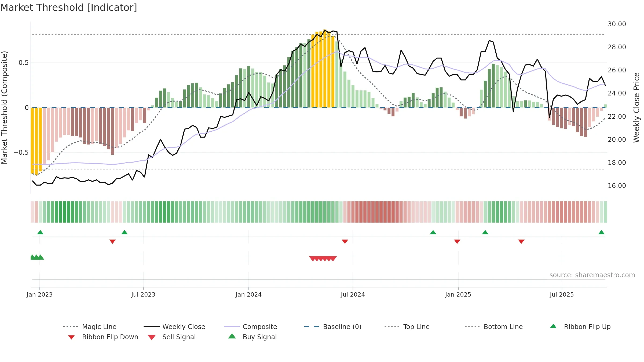Screen dimensions: 644x362
Task: Click the Jan 2025 x-axis label
Action: [458, 294]
